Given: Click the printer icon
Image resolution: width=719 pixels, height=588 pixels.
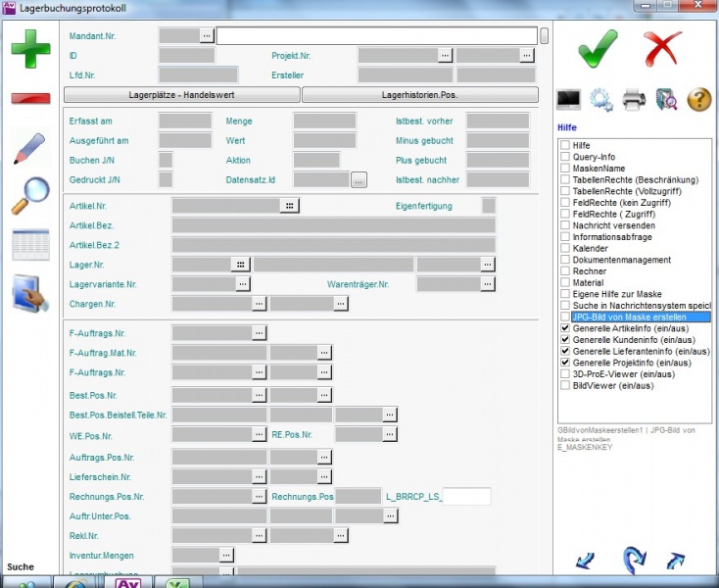Looking at the screenshot, I should [x=634, y=99].
